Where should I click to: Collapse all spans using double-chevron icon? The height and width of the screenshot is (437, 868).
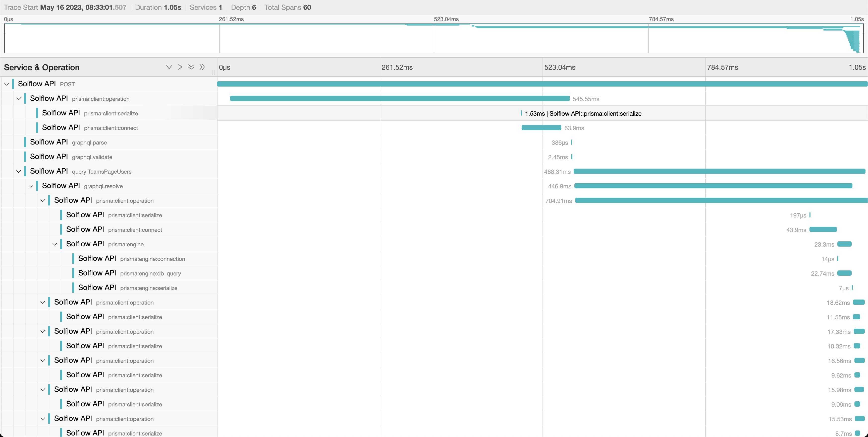[x=191, y=67]
